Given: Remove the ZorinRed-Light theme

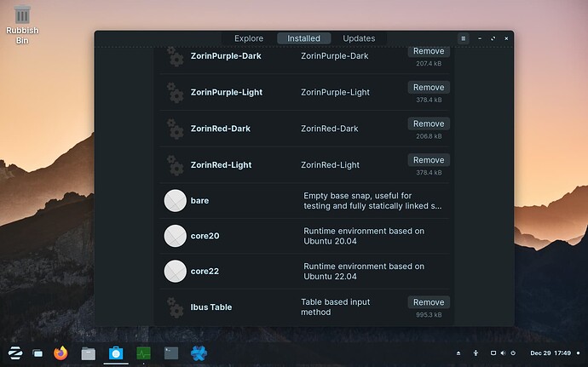Looking at the screenshot, I should [x=429, y=160].
